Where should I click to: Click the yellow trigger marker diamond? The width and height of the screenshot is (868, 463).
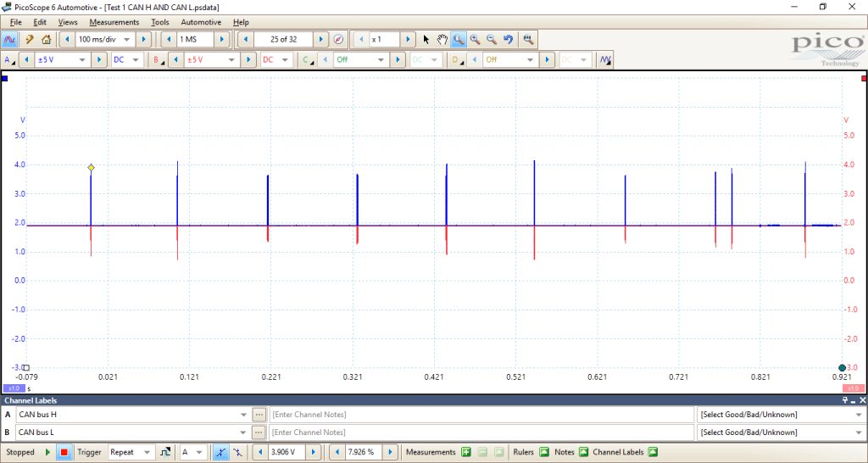point(91,167)
